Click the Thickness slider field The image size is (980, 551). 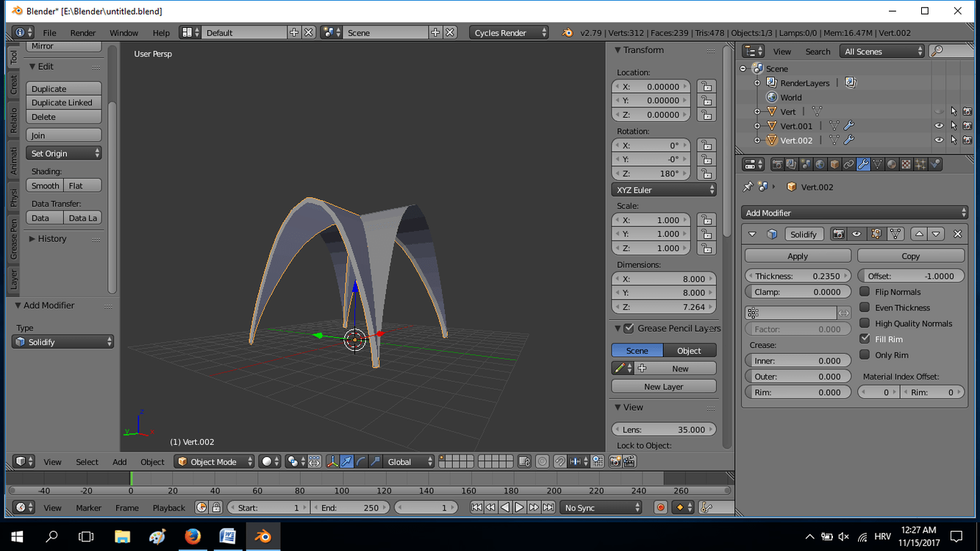[x=798, y=276]
